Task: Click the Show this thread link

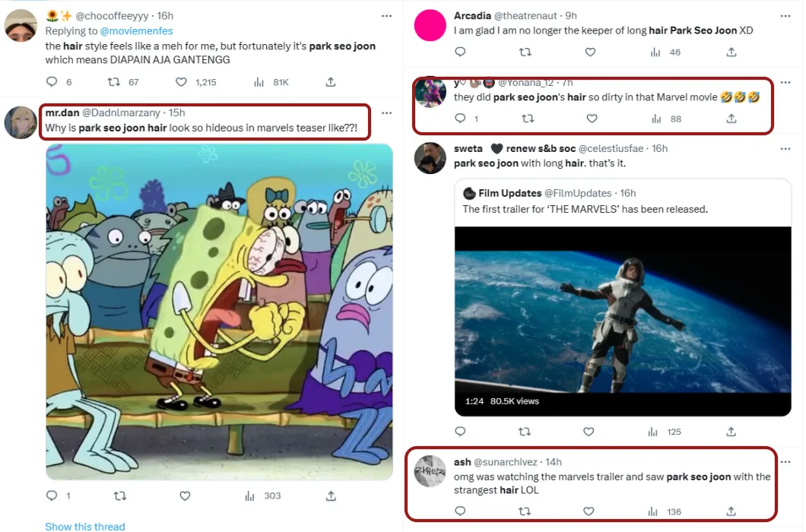Action: coord(85,526)
